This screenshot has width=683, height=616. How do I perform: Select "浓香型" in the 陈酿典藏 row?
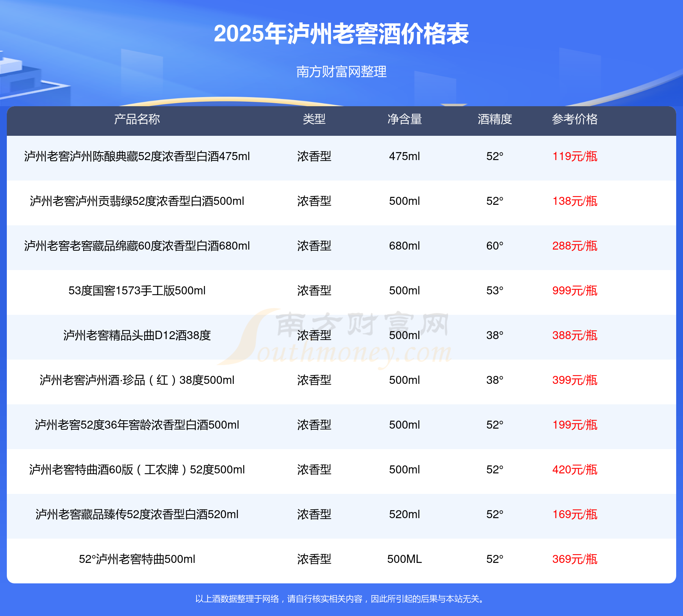tap(314, 156)
